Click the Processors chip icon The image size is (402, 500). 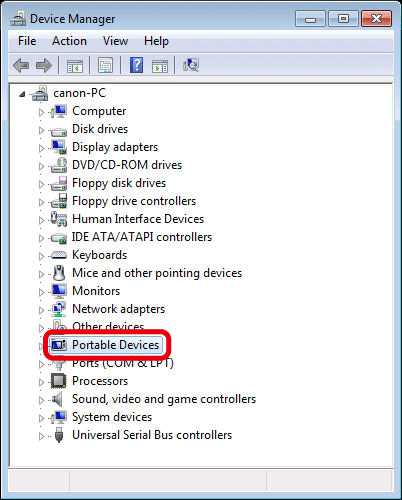pyautogui.click(x=59, y=381)
